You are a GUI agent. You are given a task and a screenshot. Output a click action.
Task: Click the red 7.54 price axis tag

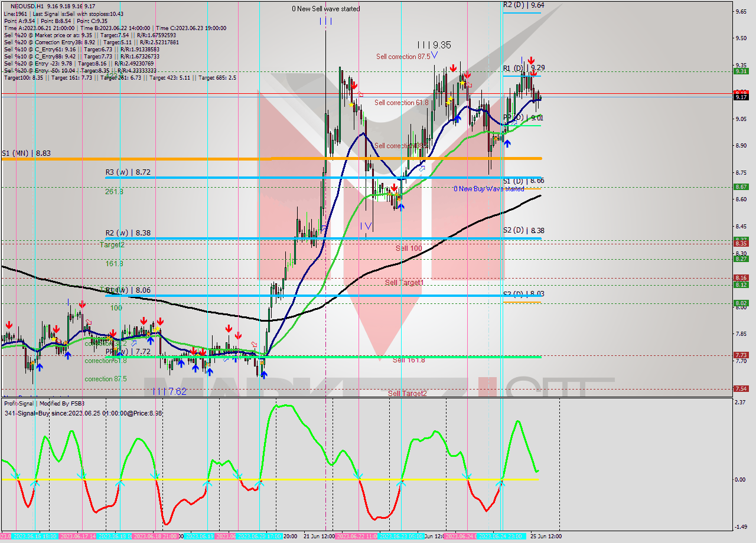point(741,388)
